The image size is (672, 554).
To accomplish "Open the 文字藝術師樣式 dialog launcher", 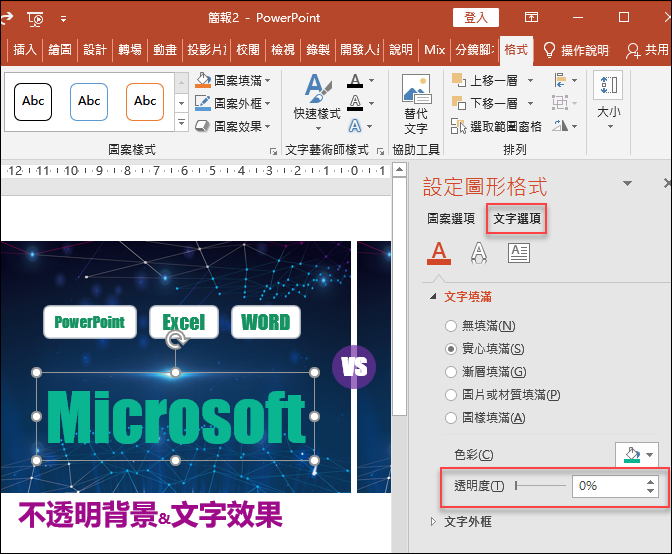I will click(380, 151).
